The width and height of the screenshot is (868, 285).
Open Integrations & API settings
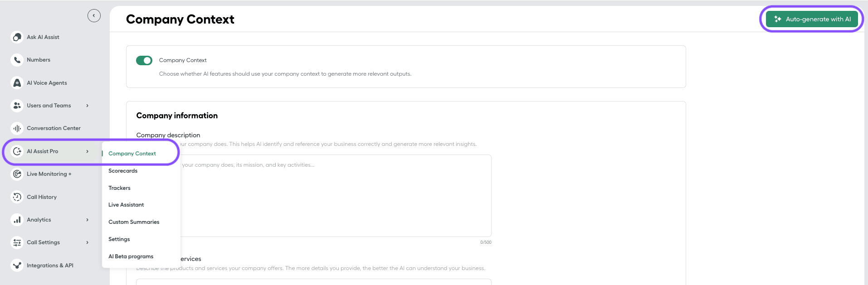(50, 265)
